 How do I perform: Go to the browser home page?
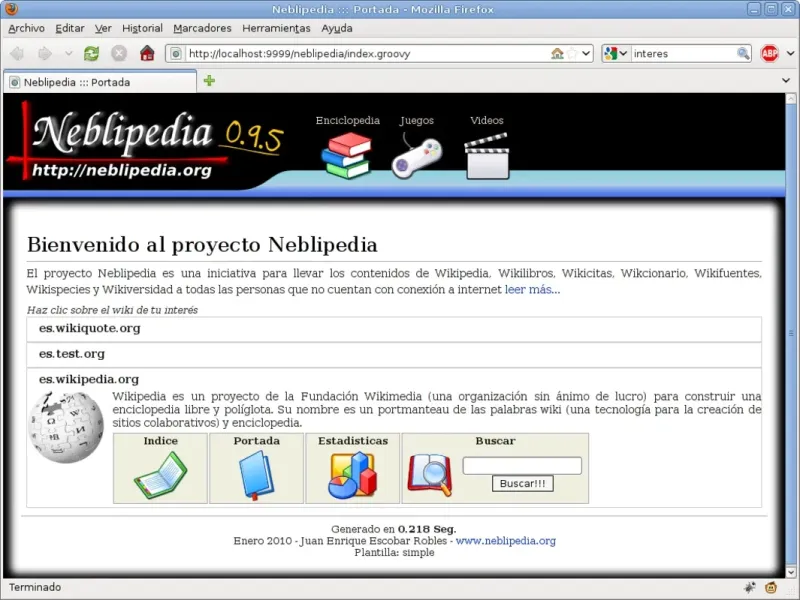coord(147,53)
